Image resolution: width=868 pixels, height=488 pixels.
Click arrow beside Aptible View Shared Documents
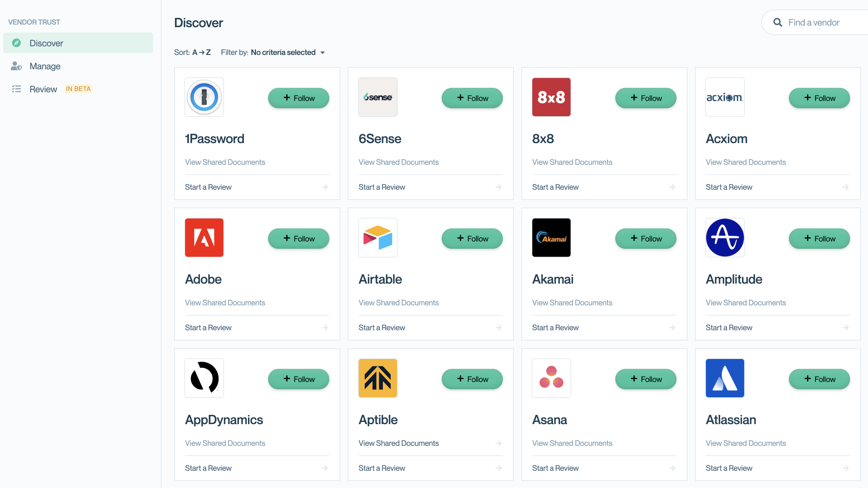[498, 443]
